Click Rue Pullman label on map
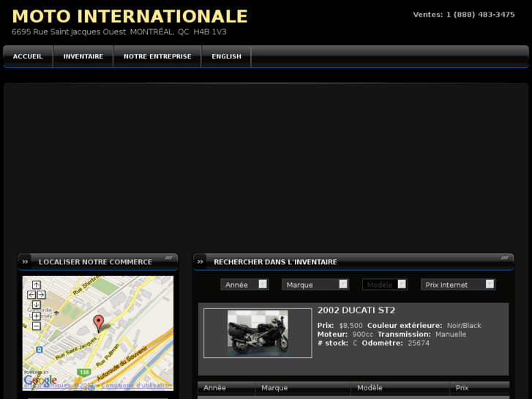The width and height of the screenshot is (532, 399). tap(108, 355)
